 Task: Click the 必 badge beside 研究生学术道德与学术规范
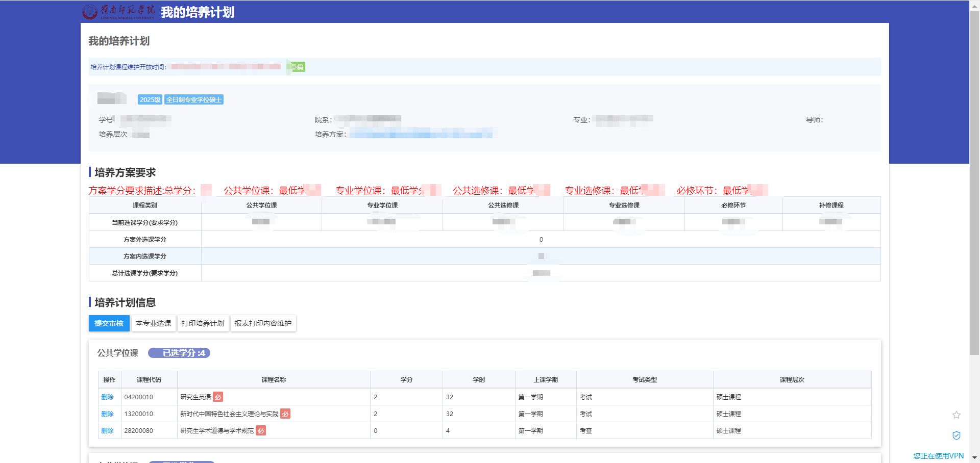coord(261,431)
